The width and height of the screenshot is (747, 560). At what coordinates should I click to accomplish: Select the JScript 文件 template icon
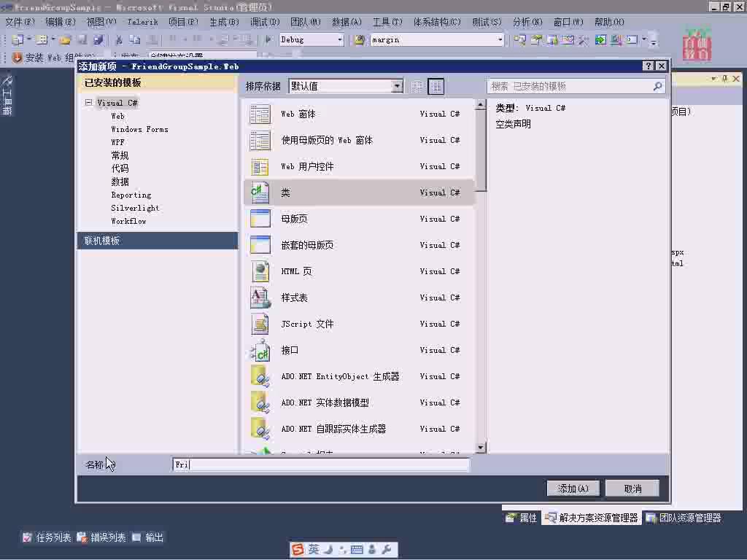pyautogui.click(x=260, y=324)
